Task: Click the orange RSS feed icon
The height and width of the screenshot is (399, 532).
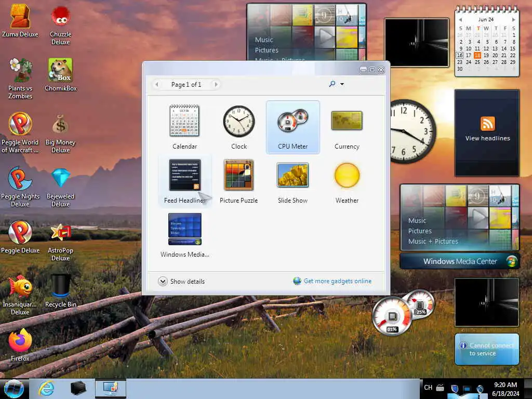Action: (x=487, y=123)
